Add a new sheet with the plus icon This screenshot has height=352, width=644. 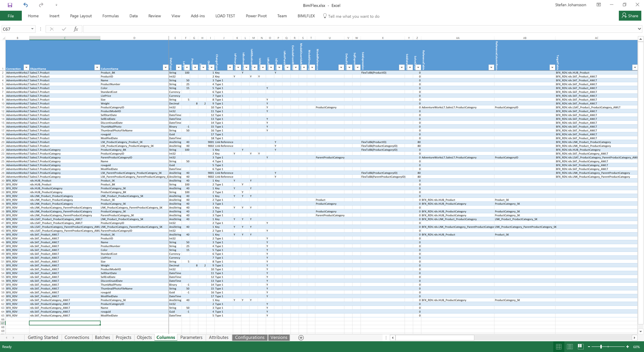point(301,338)
